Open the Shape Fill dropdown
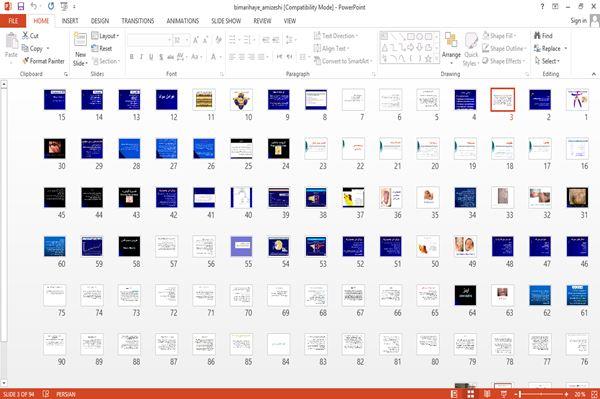600x399 pixels. click(499, 36)
